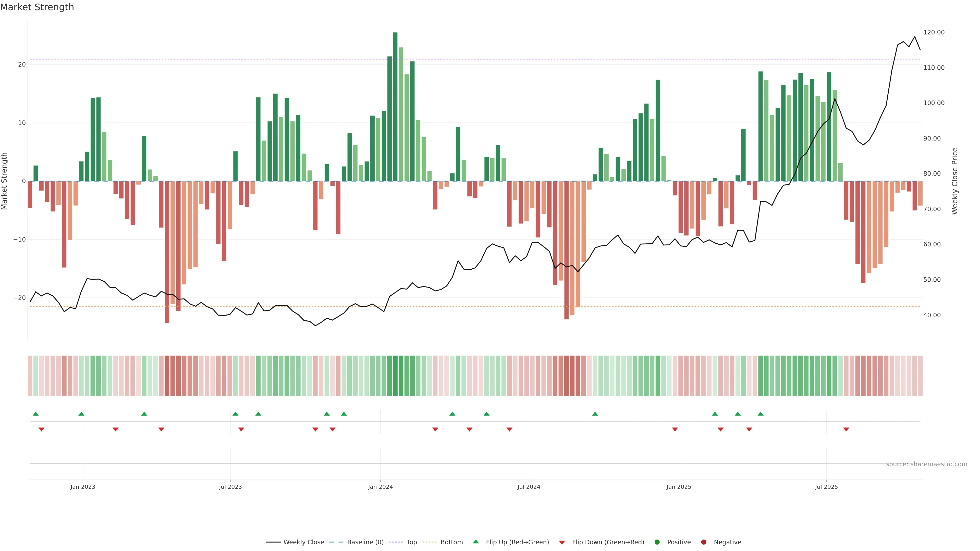Click the Negative red circle legend icon
The height and width of the screenshot is (551, 980).
pyautogui.click(x=703, y=542)
